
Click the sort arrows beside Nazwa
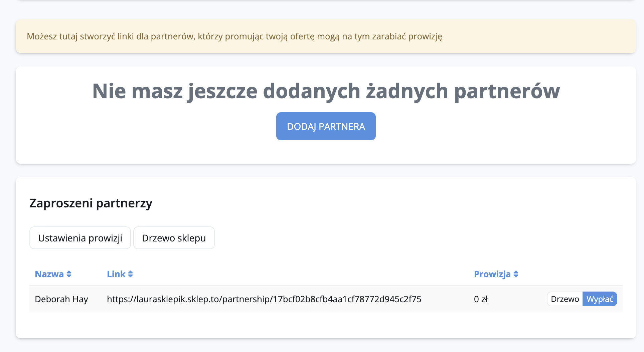click(x=69, y=274)
